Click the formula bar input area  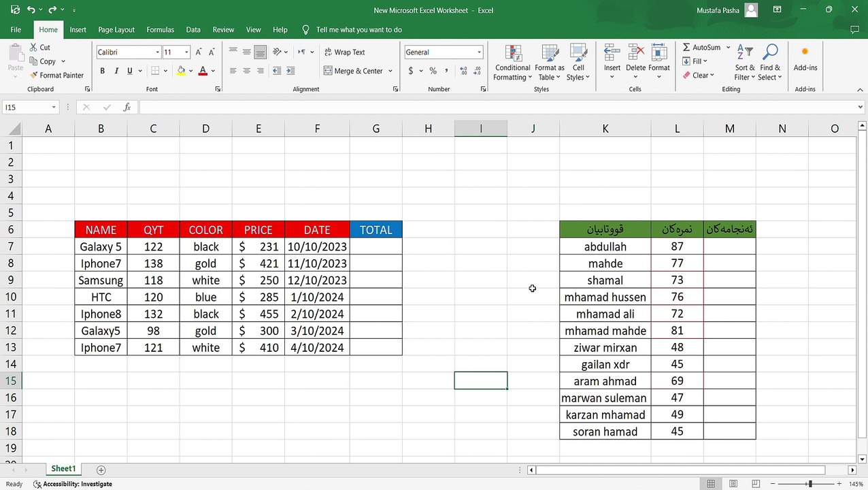497,108
